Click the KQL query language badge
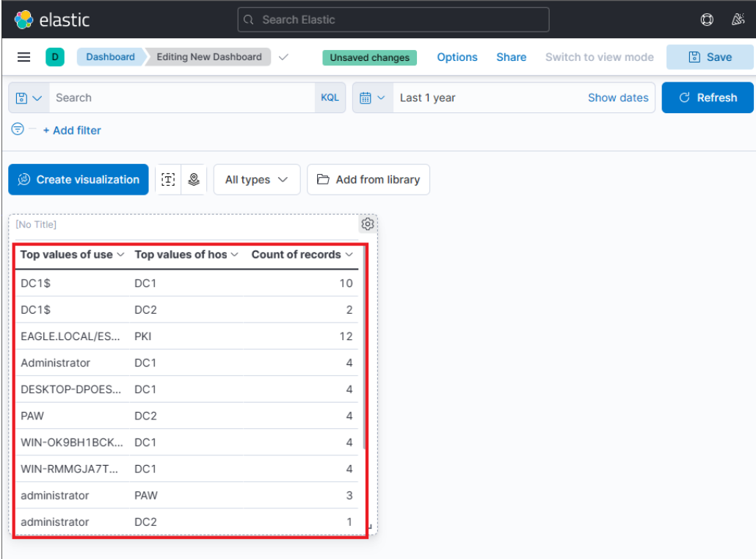The width and height of the screenshot is (756, 559). pos(330,97)
